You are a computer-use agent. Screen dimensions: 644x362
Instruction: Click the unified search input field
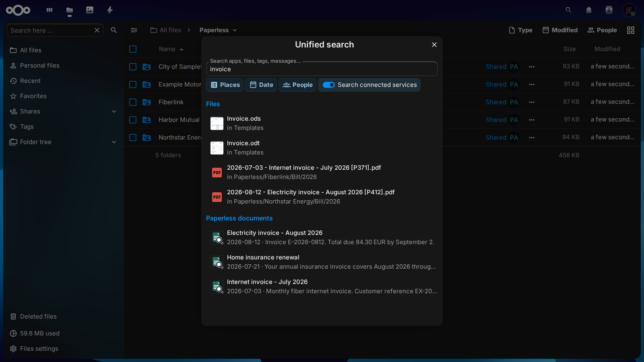[x=322, y=69]
